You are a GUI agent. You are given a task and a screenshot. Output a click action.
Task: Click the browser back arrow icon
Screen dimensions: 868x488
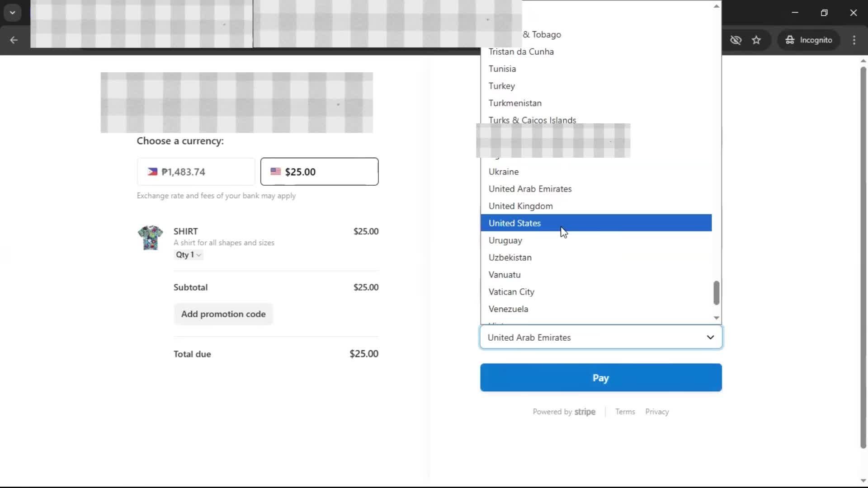[x=14, y=40]
